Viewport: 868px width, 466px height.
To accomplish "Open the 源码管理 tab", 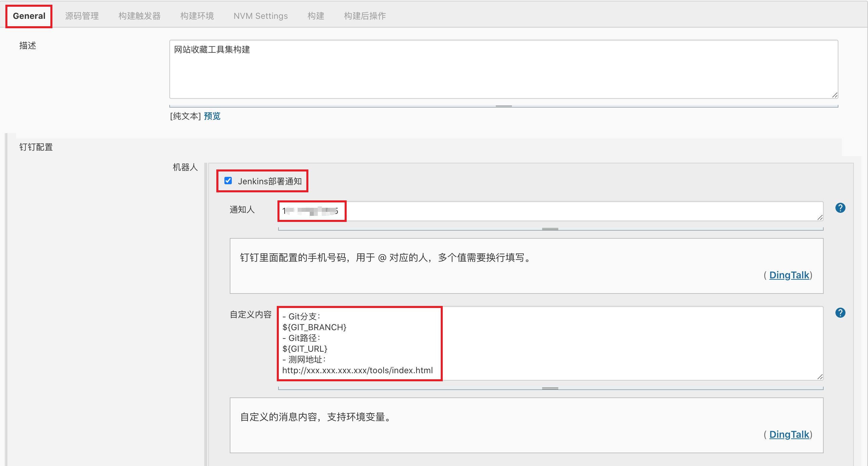I will point(82,16).
